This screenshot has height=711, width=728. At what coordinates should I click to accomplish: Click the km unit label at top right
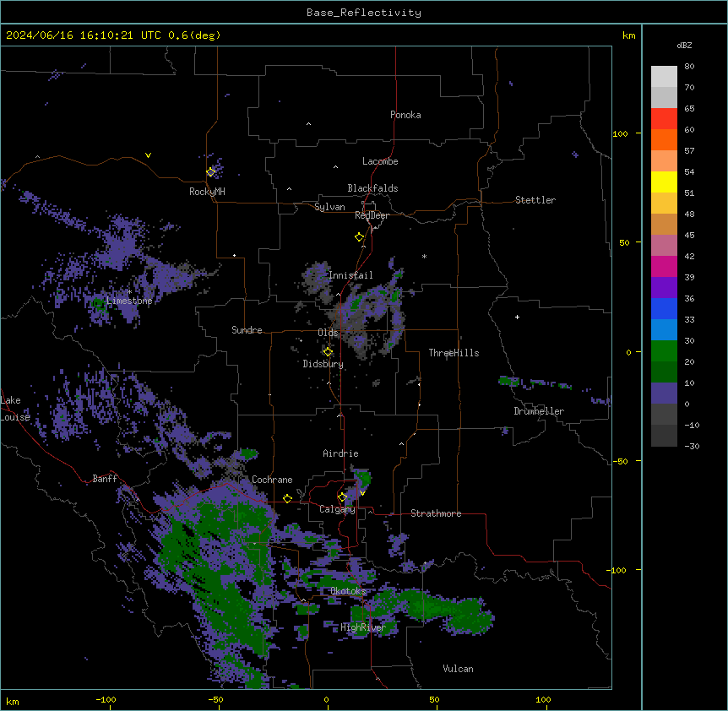(628, 35)
